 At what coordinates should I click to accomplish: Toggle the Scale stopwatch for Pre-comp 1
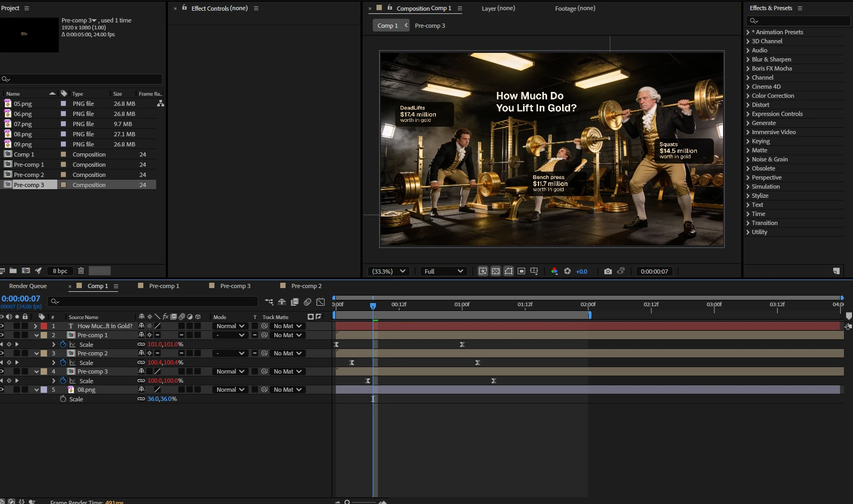[63, 344]
